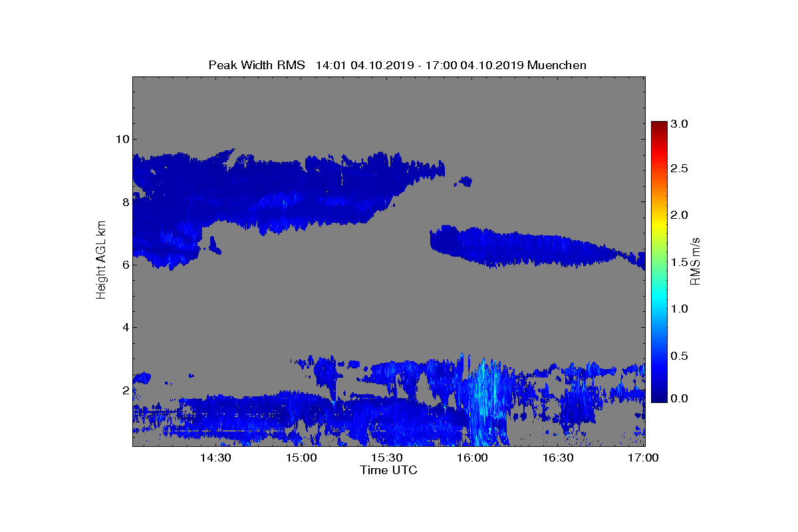Click the colorbar value 3.0
Viewport: 798px width, 532px height.
(x=680, y=124)
